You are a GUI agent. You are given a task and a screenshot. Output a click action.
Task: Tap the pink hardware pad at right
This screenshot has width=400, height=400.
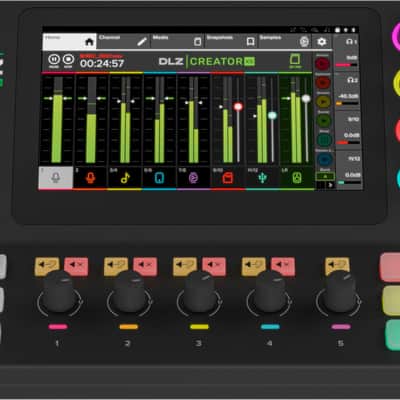pyautogui.click(x=390, y=267)
